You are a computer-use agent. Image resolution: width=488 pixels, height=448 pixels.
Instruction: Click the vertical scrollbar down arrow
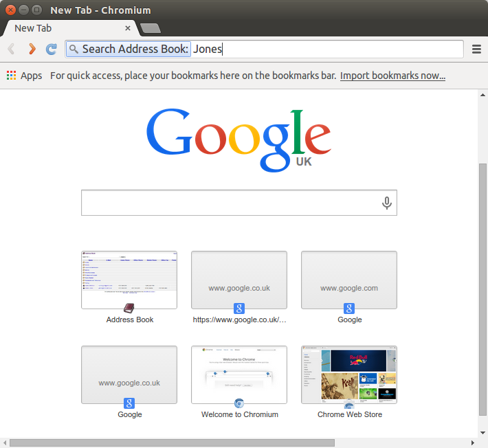coord(483,431)
